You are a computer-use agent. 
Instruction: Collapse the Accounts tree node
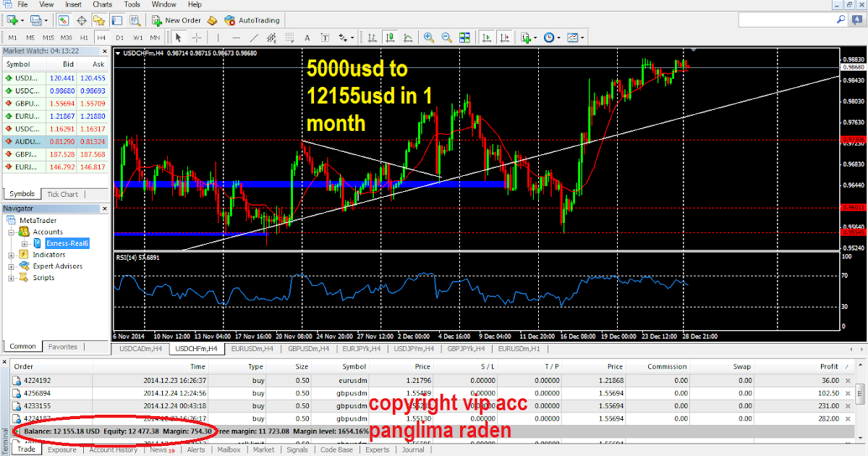coord(12,232)
